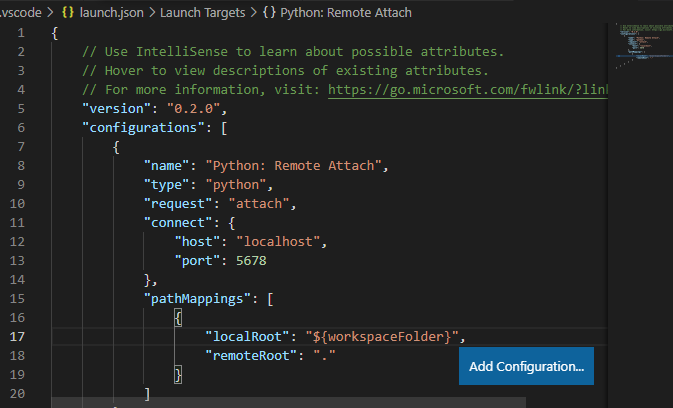Click the minimap code preview

(643, 46)
